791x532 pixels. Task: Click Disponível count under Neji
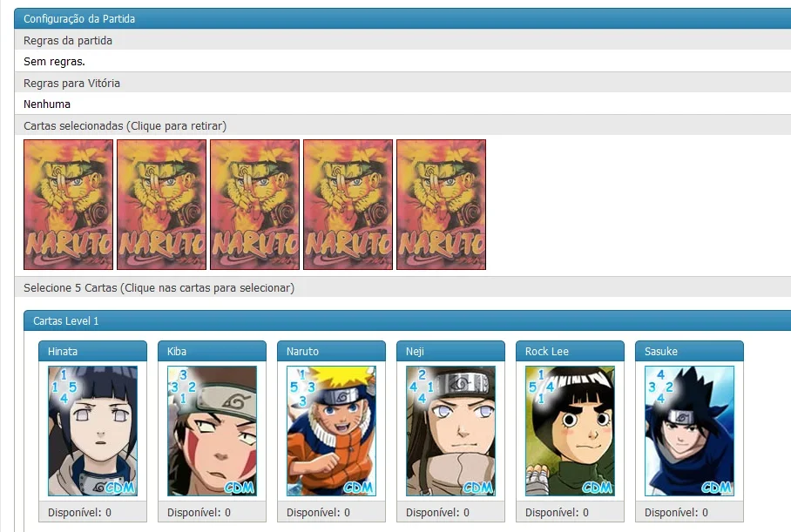(x=437, y=512)
